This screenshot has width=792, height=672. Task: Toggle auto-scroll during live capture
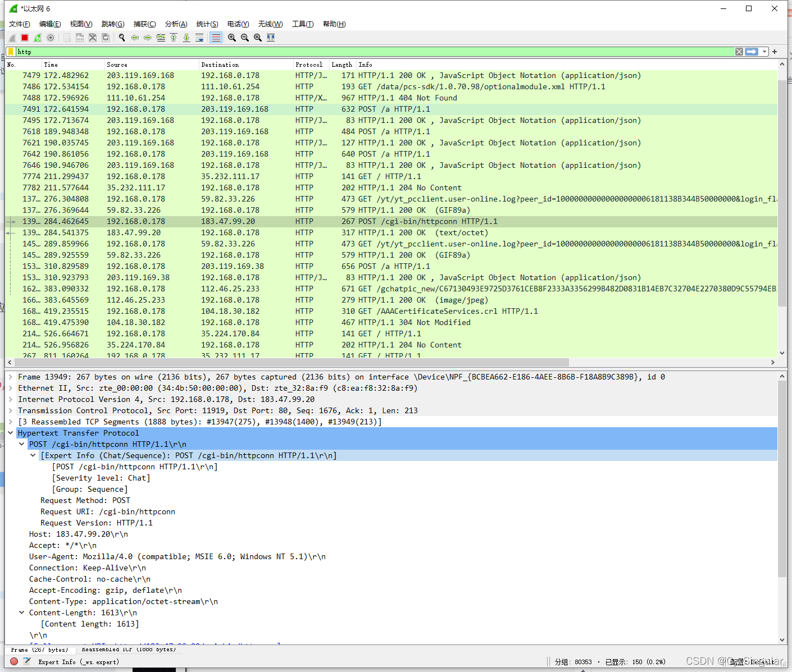click(x=199, y=38)
